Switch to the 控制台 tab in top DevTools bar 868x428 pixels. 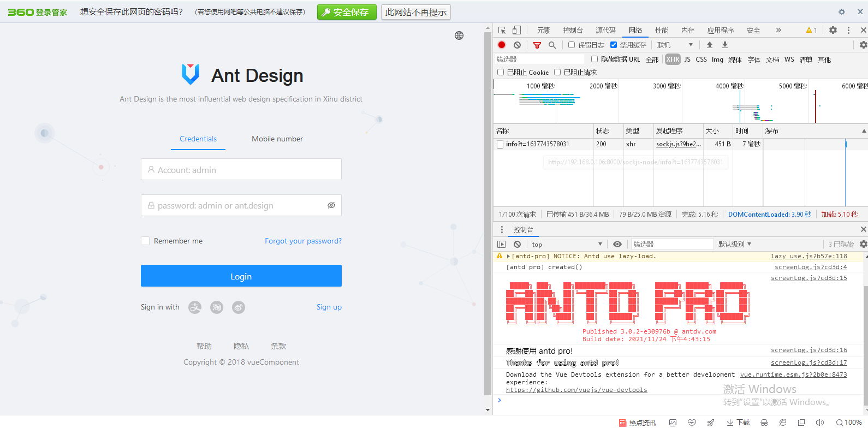573,31
